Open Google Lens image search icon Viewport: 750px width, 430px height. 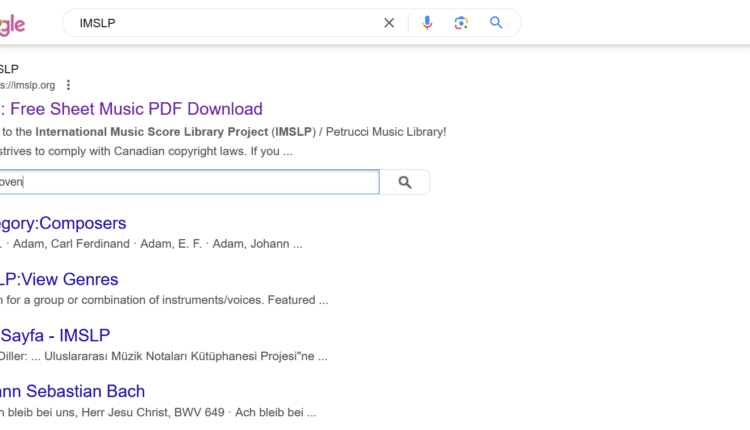461,23
